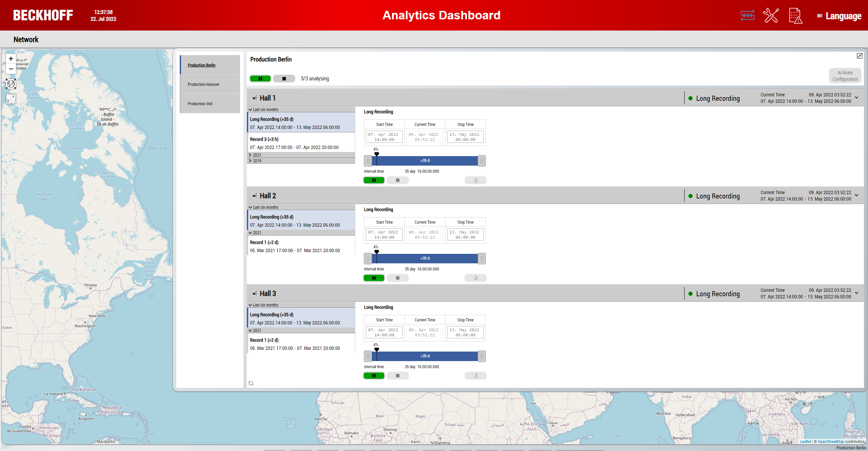Toggle the green play indicator for Hall 1
The width and height of the screenshot is (868, 451).
(x=374, y=180)
